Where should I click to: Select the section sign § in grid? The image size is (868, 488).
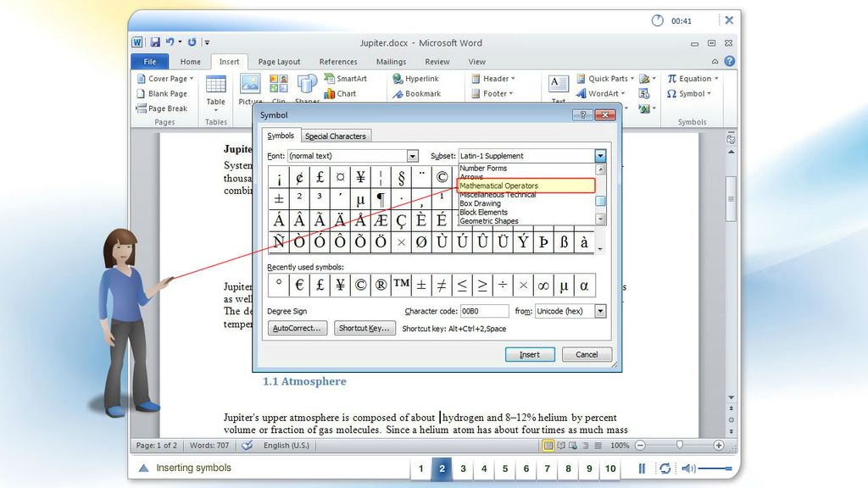(401, 178)
